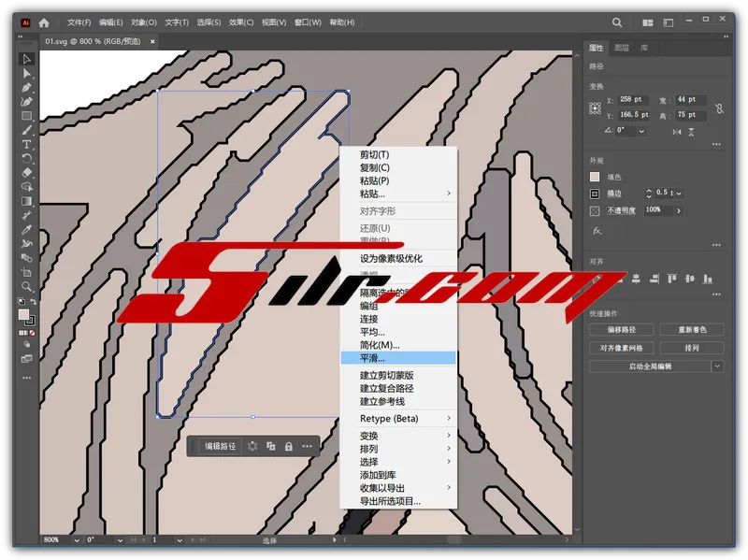Open the rotation angle dropdown in properties
This screenshot has width=748, height=560.
pyautogui.click(x=642, y=131)
